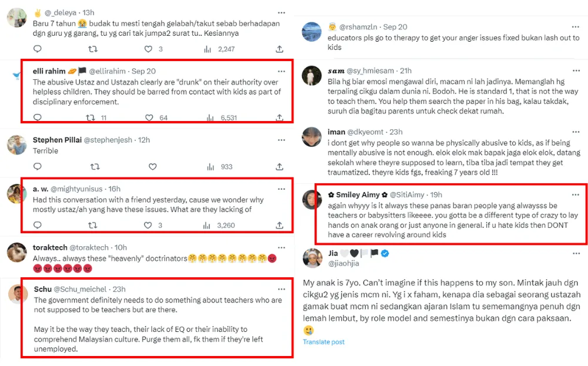This screenshot has width=588, height=366.
Task: Open more options menu on Jia's post
Action: click(x=576, y=253)
